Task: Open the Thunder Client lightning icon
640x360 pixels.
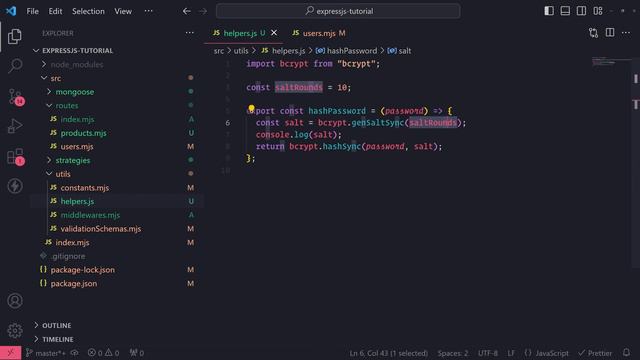Action: click(x=15, y=186)
